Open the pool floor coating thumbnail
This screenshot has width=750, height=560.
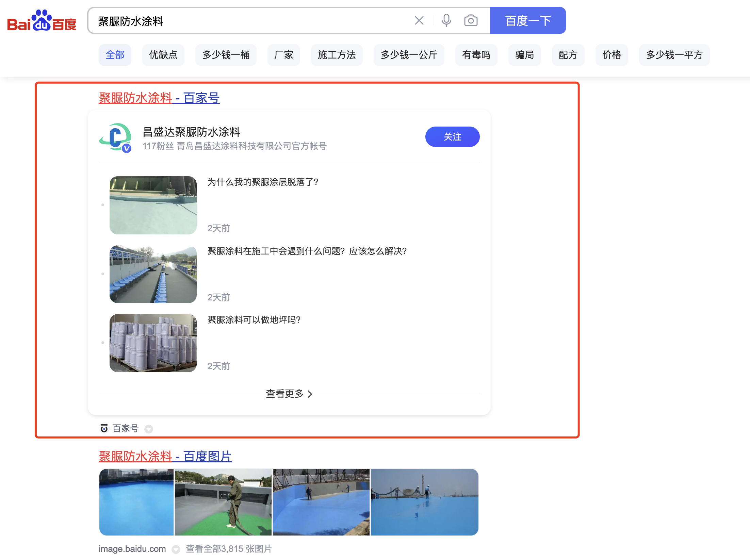point(153,205)
